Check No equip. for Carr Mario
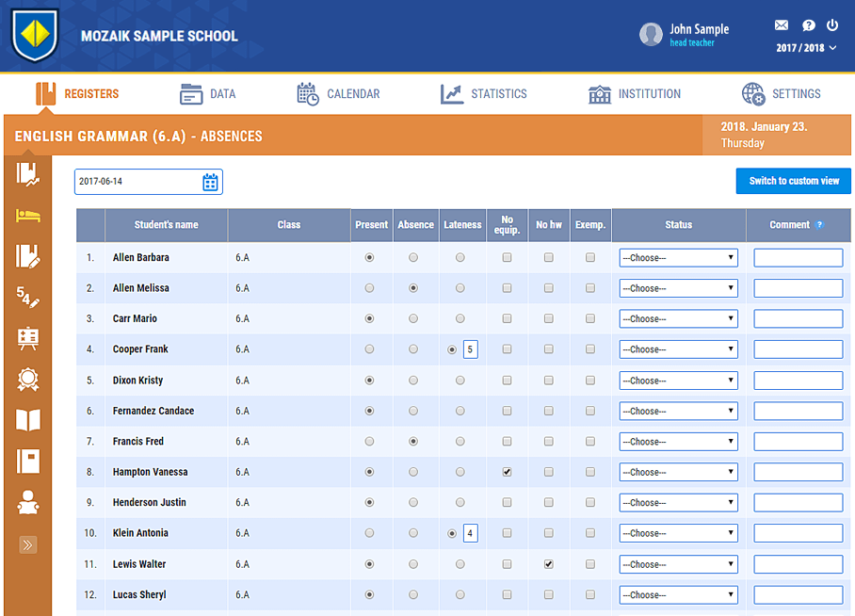This screenshot has width=855, height=616. (x=508, y=319)
